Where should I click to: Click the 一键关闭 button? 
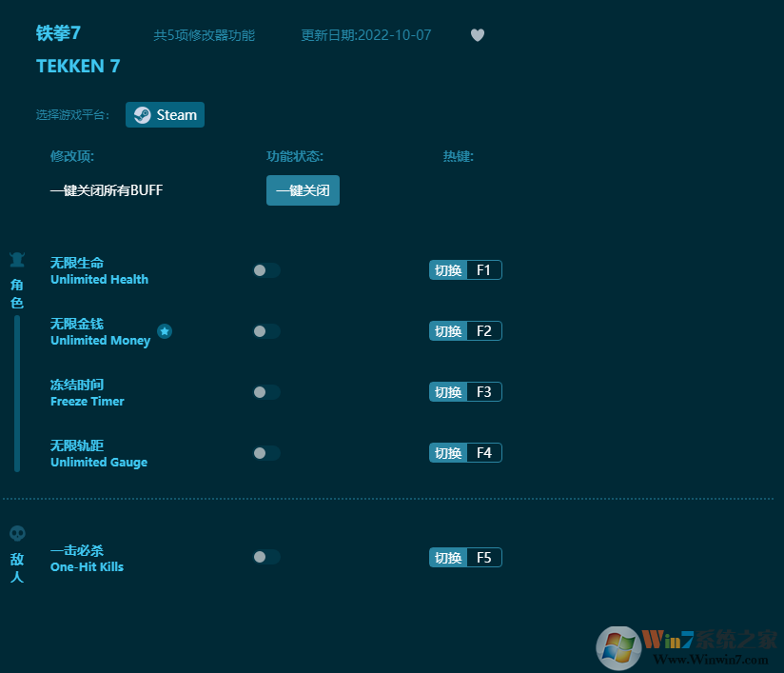303,190
